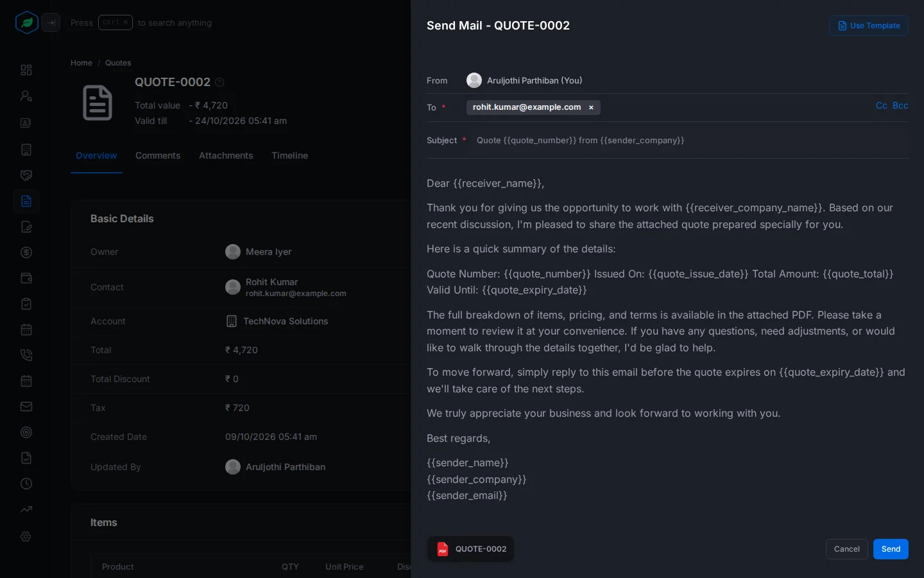The image size is (924, 578).
Task: Open the Attachments tab
Action: pyautogui.click(x=226, y=155)
